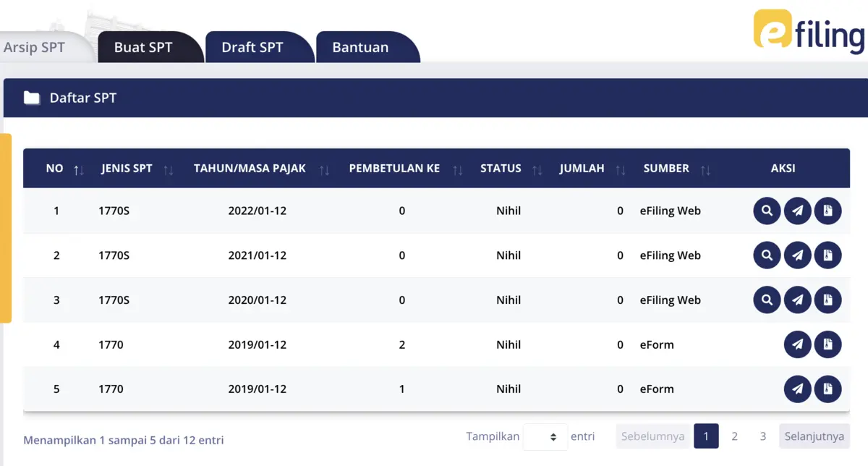Click the document icon in row 5
The image size is (868, 466).
tap(828, 389)
